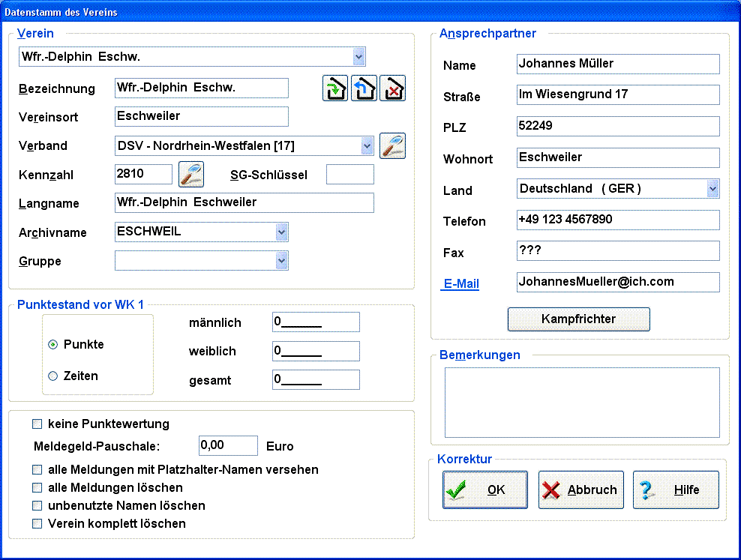Click magnifier icon next to Kennzahl
The height and width of the screenshot is (560, 741).
191,174
